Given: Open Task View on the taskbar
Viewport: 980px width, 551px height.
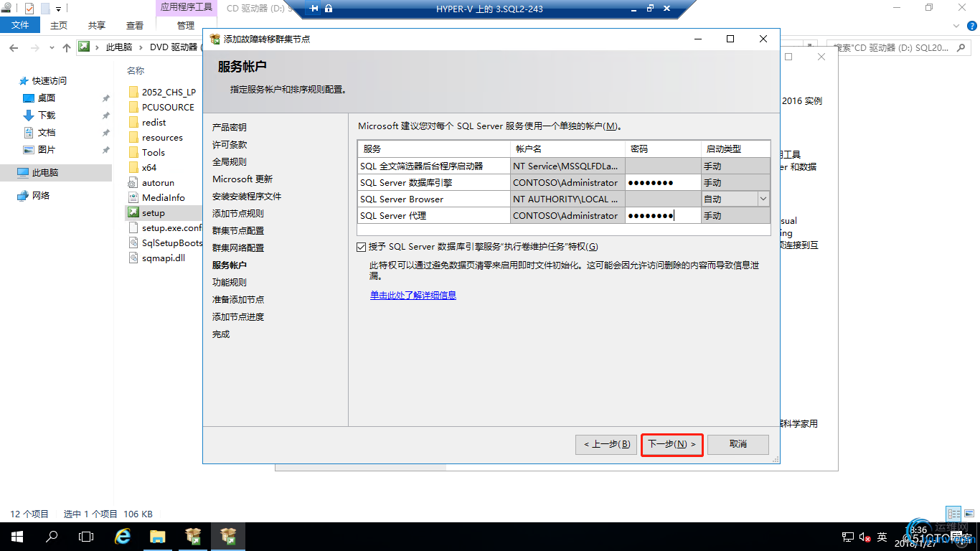Looking at the screenshot, I should pos(86,537).
